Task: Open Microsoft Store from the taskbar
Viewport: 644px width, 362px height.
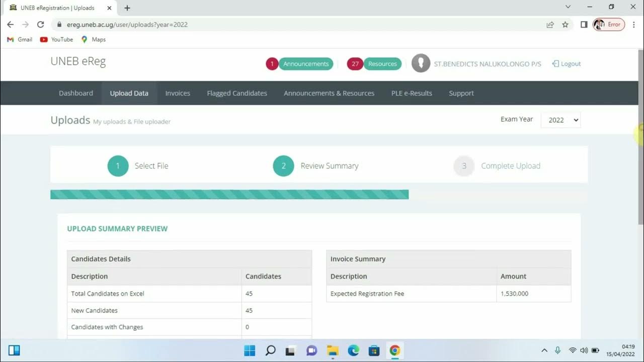Action: click(374, 350)
